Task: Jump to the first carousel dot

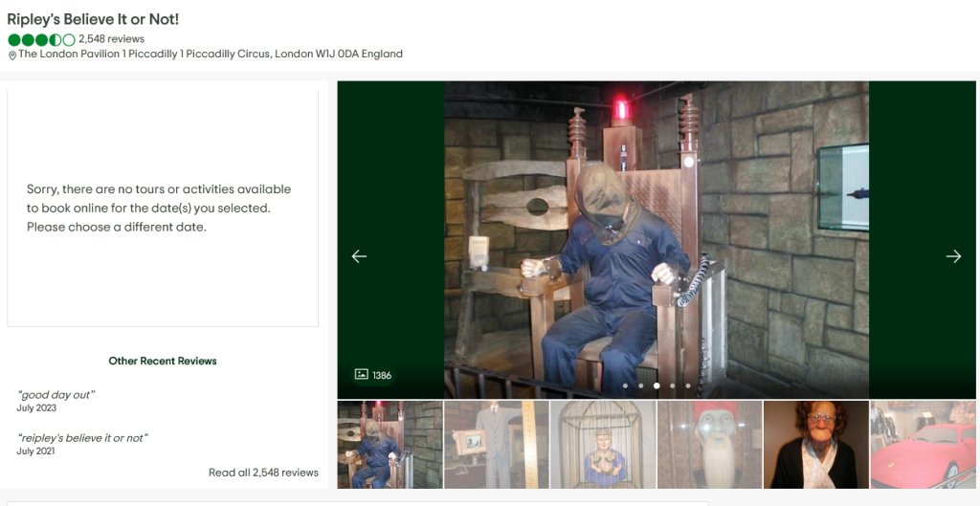Action: (x=625, y=386)
